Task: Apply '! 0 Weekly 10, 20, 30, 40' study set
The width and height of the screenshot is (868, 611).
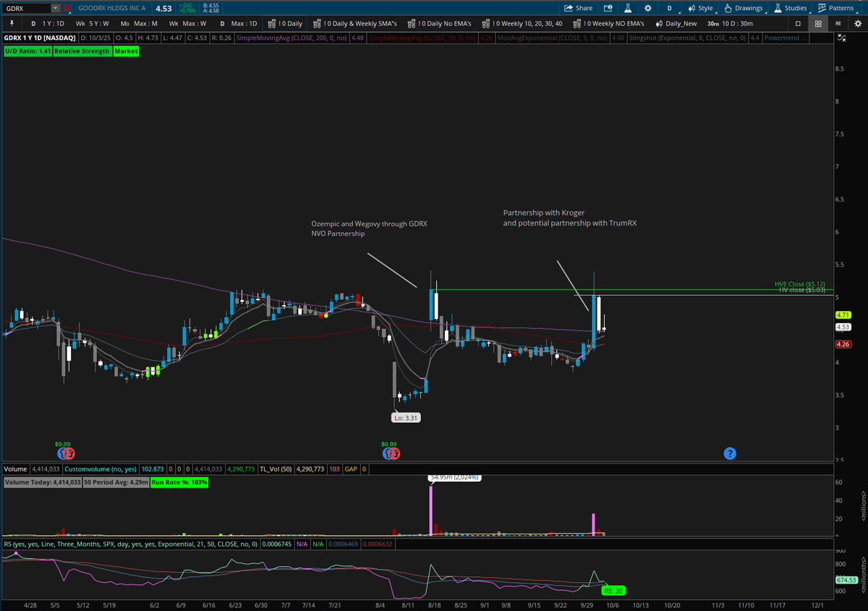Action: click(x=521, y=23)
